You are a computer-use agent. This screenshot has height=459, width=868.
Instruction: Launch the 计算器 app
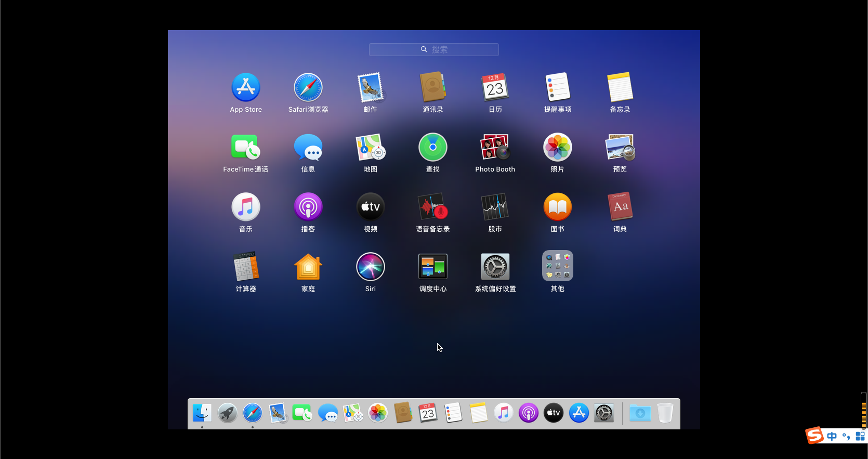point(246,267)
